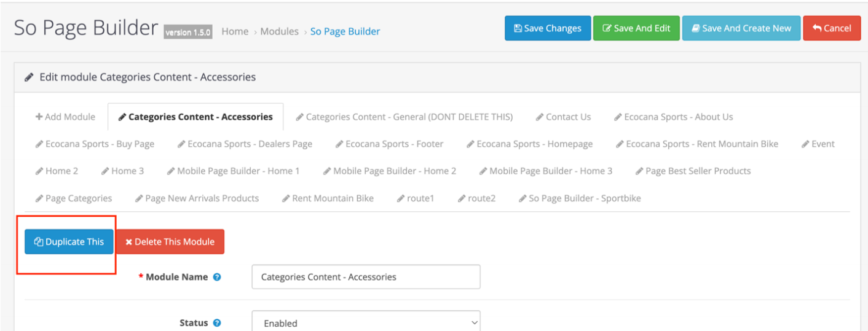
Task: Click the Status help question icon
Action: 217,323
